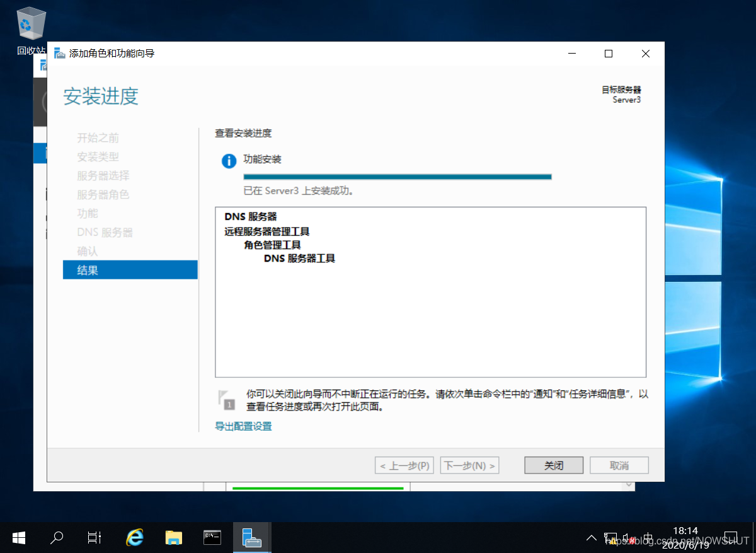Open File Explorer from the taskbar
Viewport: 756px width, 553px height.
click(x=174, y=537)
